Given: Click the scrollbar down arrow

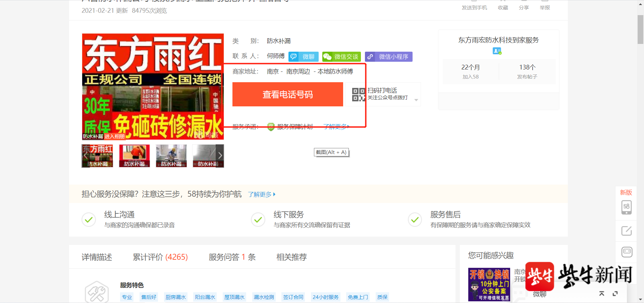Looking at the screenshot, I should click(640, 299).
